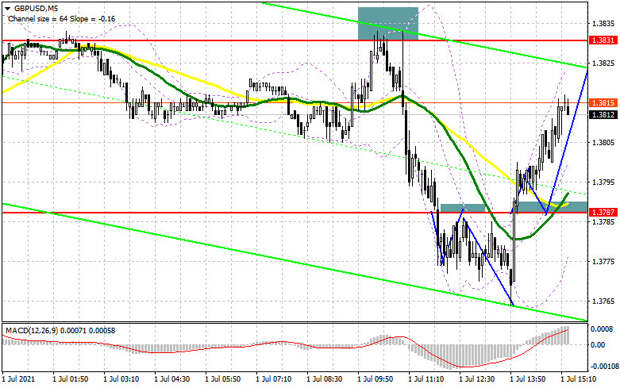Select the 1.3795 price scale label
Screen dimensions: 620x388
603,182
